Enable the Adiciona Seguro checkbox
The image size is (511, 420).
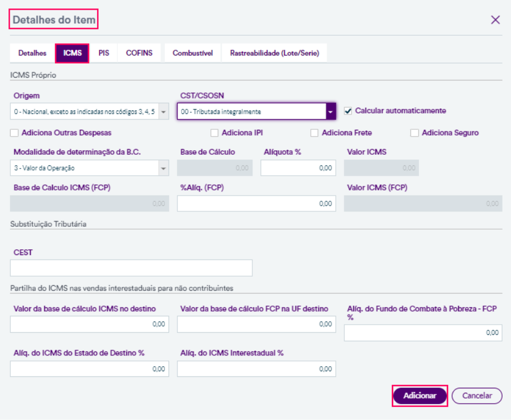[x=414, y=133]
